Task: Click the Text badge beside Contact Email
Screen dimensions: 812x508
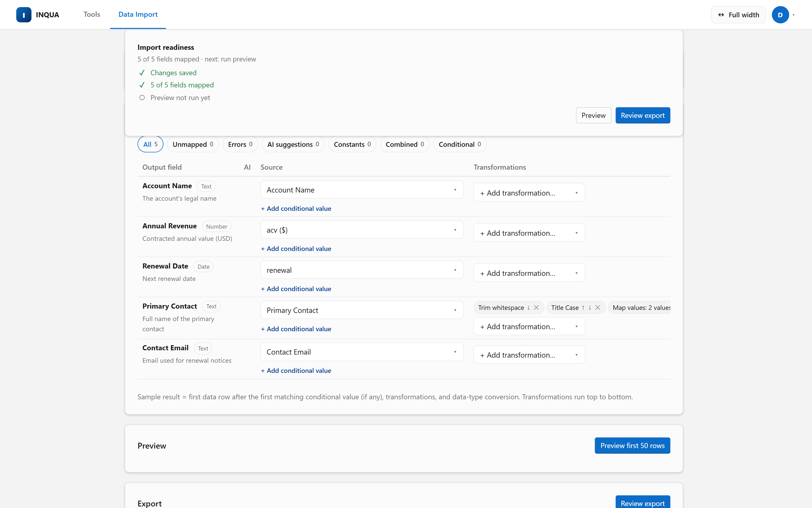Action: [203, 348]
